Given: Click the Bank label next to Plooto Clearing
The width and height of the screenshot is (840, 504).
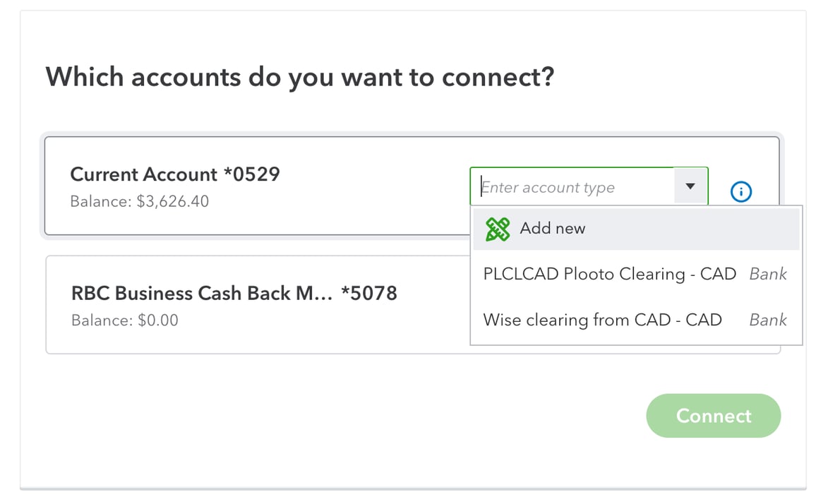Looking at the screenshot, I should [x=768, y=274].
